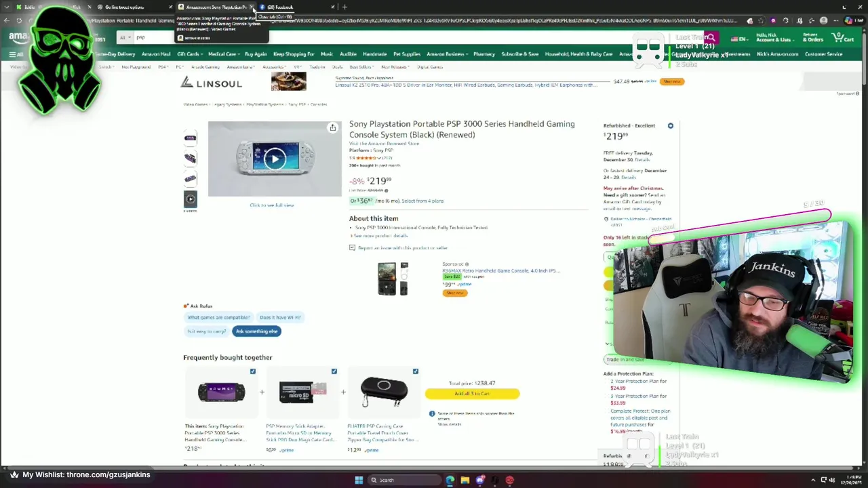Click Add all 3 to Cart
This screenshot has width=868, height=488.
coord(472,393)
